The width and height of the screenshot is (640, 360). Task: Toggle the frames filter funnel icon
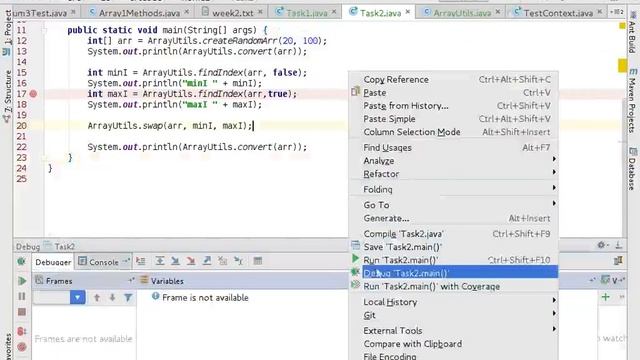click(128, 298)
